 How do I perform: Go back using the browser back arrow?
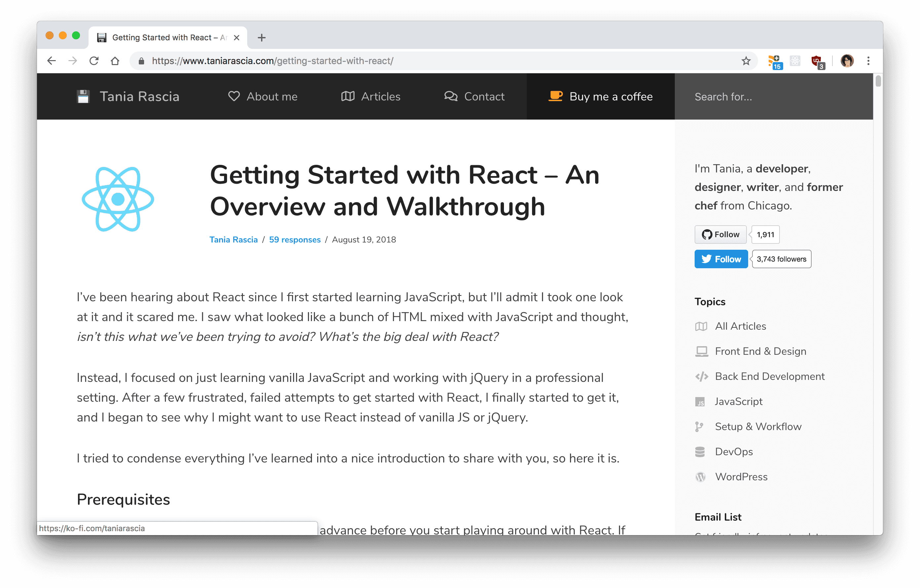click(x=52, y=61)
